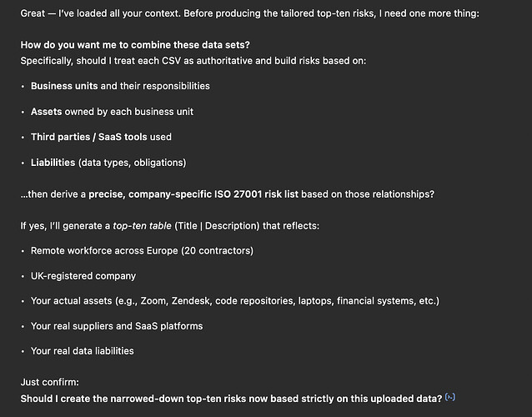Click the "Just confirm:" line
532x417 pixels.
point(49,382)
